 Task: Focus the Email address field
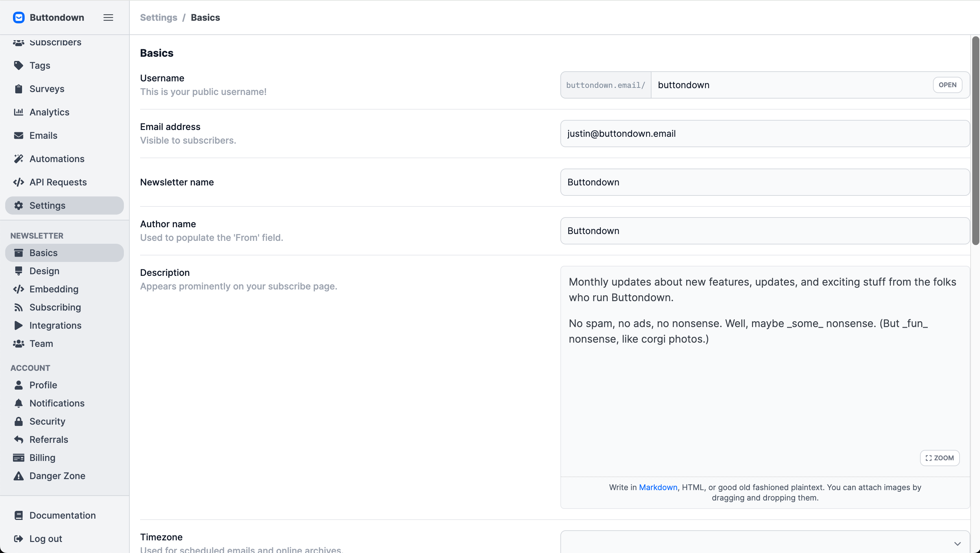tap(765, 134)
